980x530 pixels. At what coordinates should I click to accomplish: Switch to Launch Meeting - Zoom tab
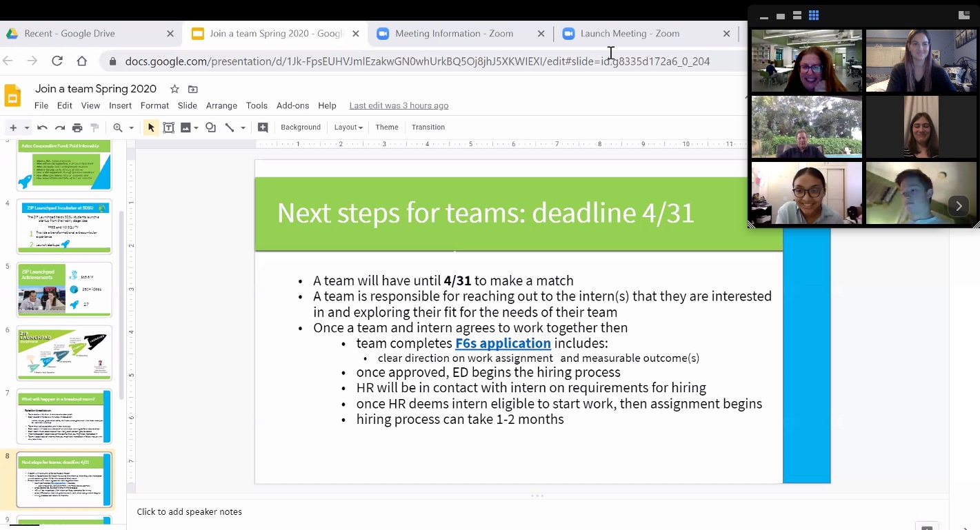645,33
